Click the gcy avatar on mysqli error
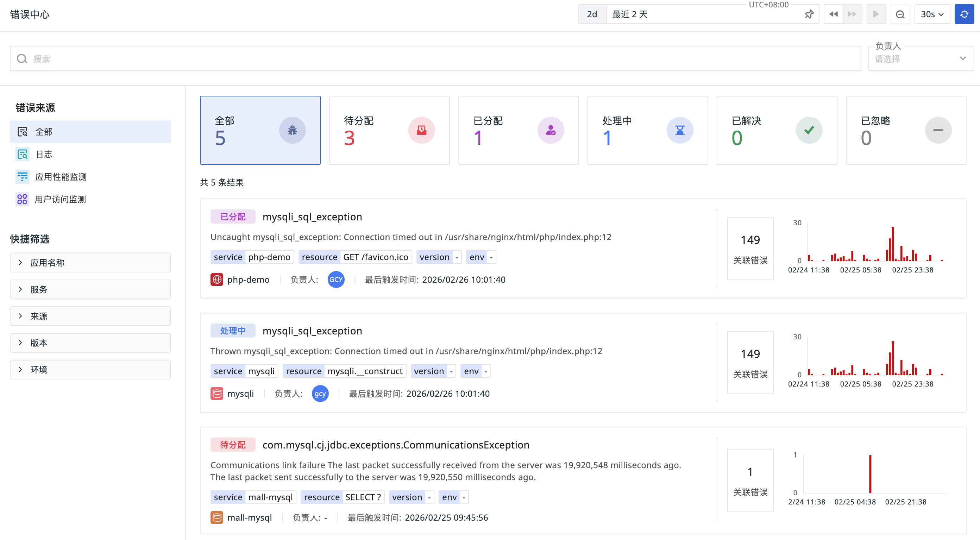The width and height of the screenshot is (980, 540). (x=320, y=394)
